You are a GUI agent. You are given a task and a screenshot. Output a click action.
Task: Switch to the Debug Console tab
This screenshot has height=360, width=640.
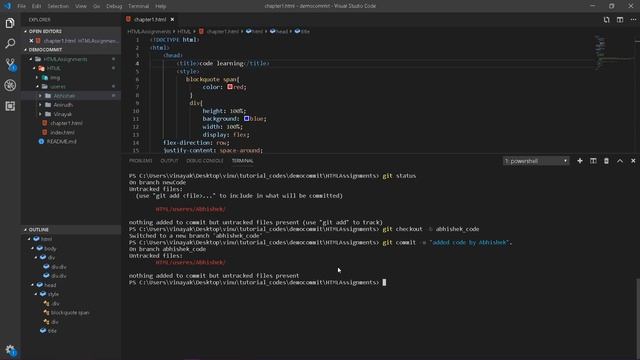pyautogui.click(x=204, y=161)
